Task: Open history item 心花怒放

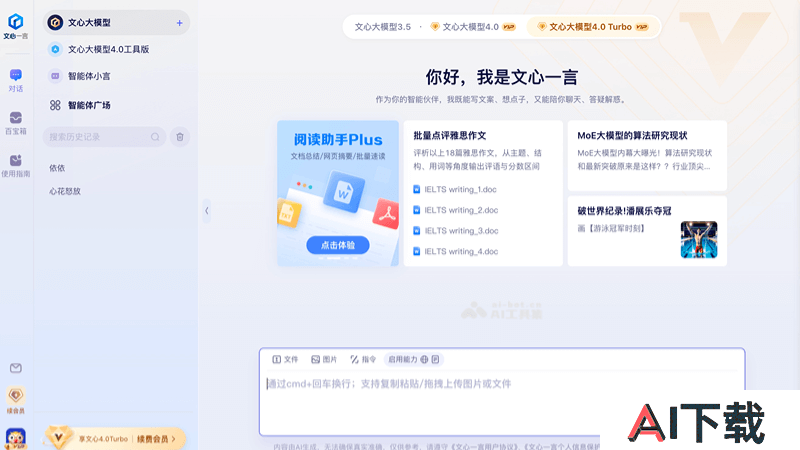Action: point(65,191)
